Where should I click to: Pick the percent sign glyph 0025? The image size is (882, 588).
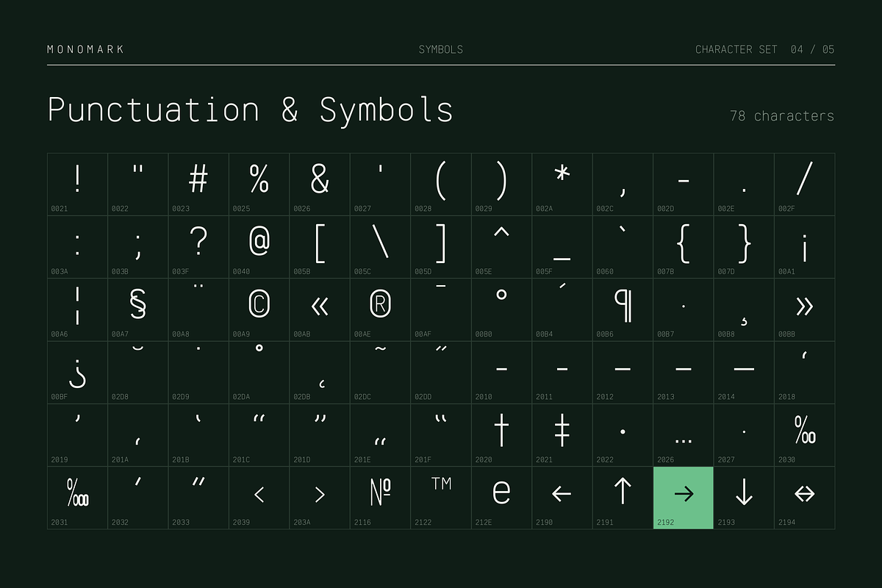click(x=259, y=184)
